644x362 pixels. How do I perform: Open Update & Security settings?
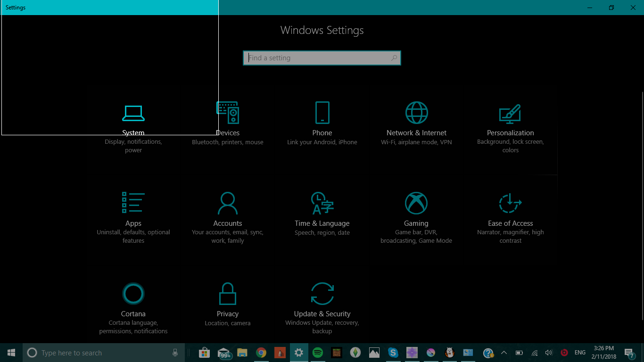tap(322, 302)
